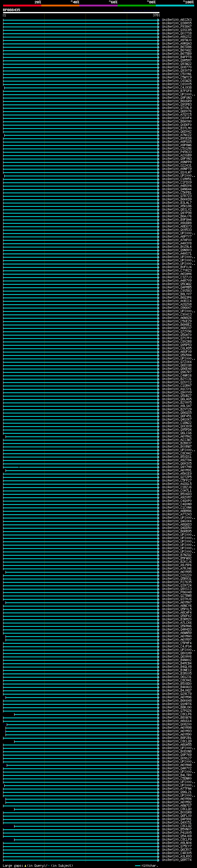Select the UniRef100_Q6LCG6 label
This screenshot has width=197, height=868.
pos(177,433)
